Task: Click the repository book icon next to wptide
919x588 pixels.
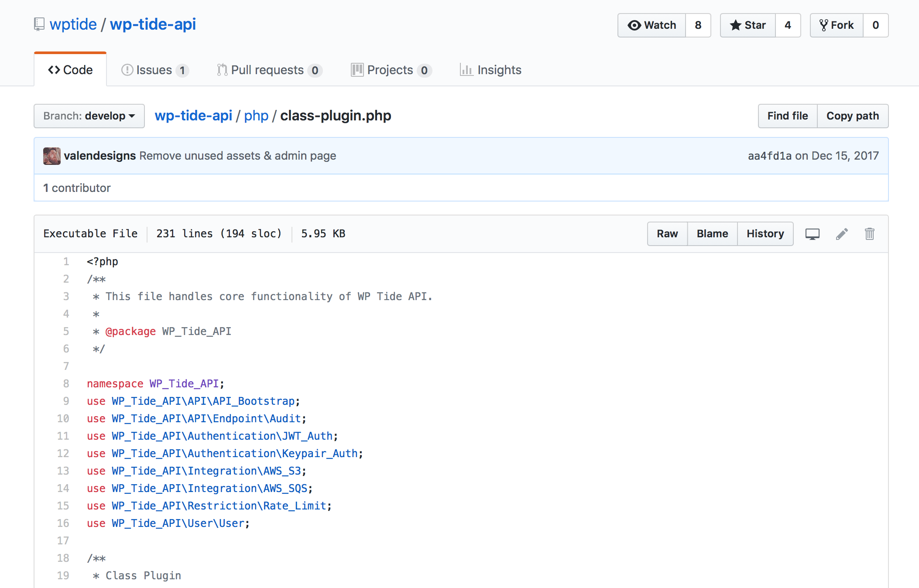Action: (39, 24)
